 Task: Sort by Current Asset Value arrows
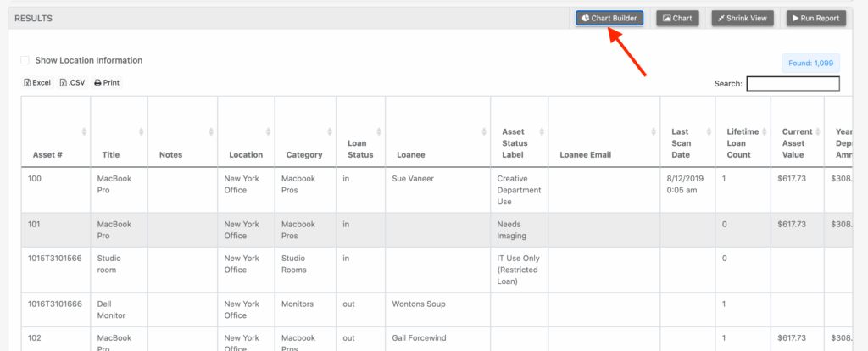pyautogui.click(x=818, y=131)
